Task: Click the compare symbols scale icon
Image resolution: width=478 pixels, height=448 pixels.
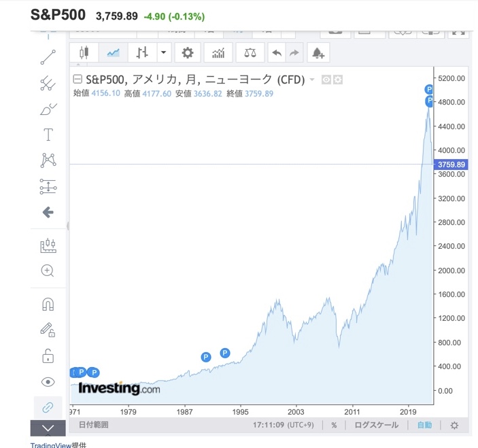Action: click(250, 53)
